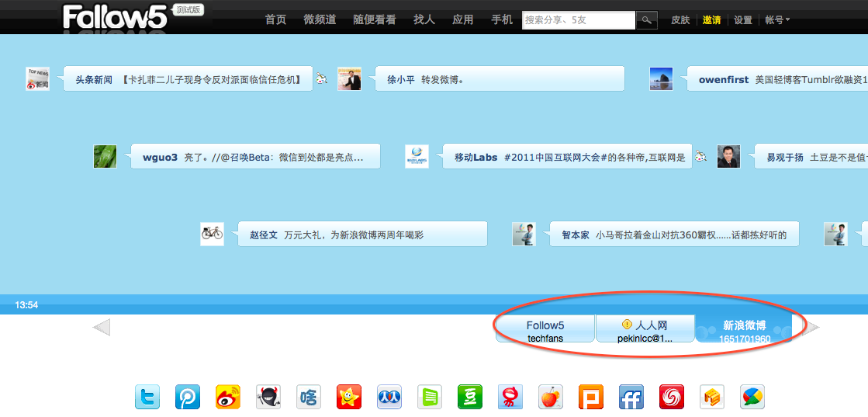The height and width of the screenshot is (417, 868).
Task: Click the red figure on blue icon
Action: [x=510, y=397]
